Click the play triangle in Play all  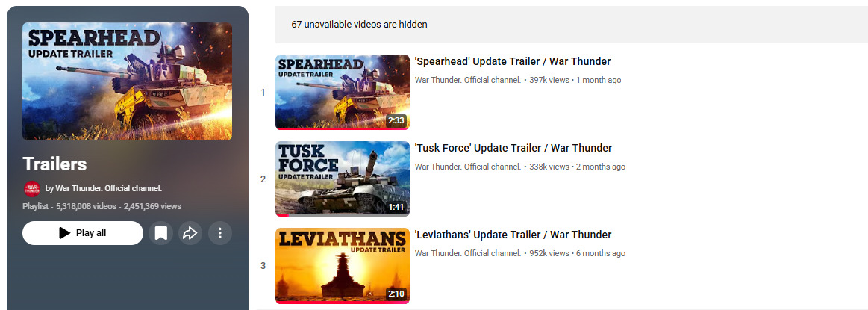pos(65,233)
